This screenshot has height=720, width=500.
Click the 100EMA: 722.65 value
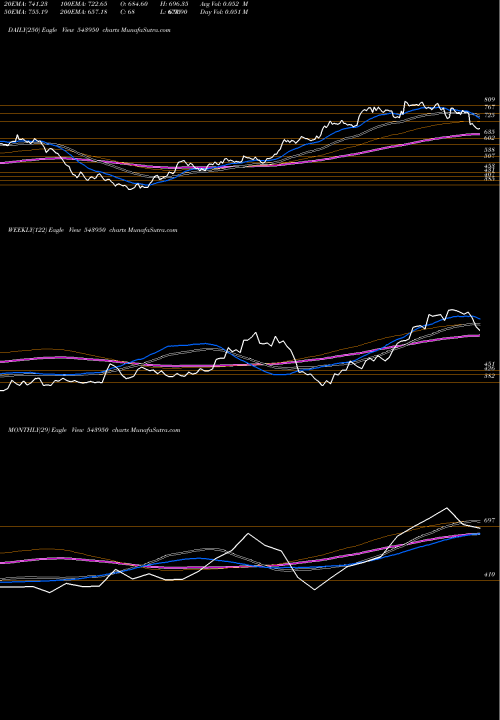point(86,4)
